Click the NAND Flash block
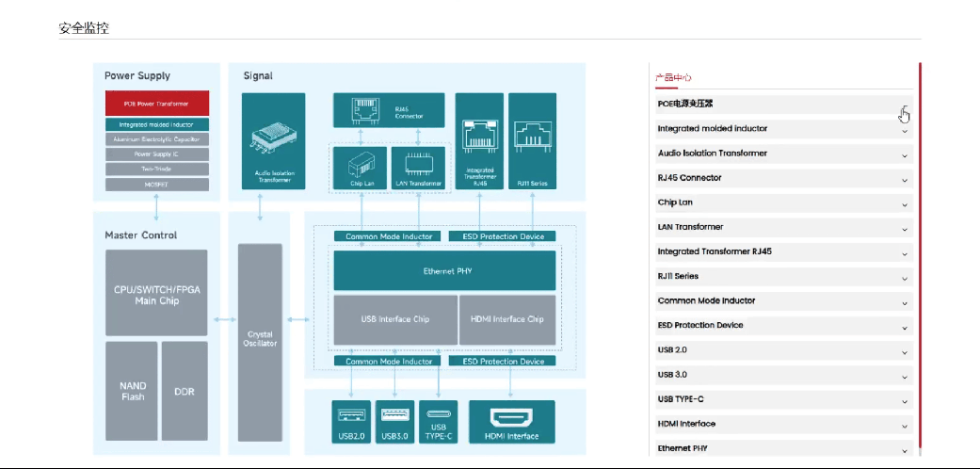 point(131,391)
